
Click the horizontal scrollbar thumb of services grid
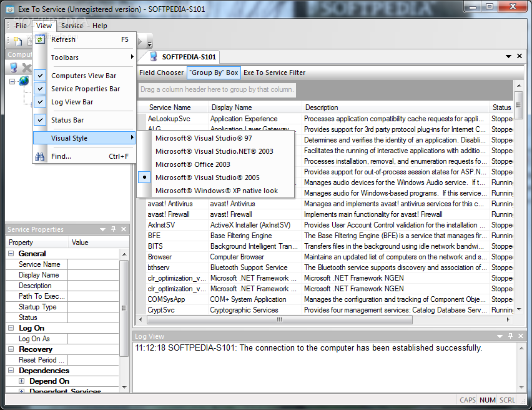click(280, 319)
